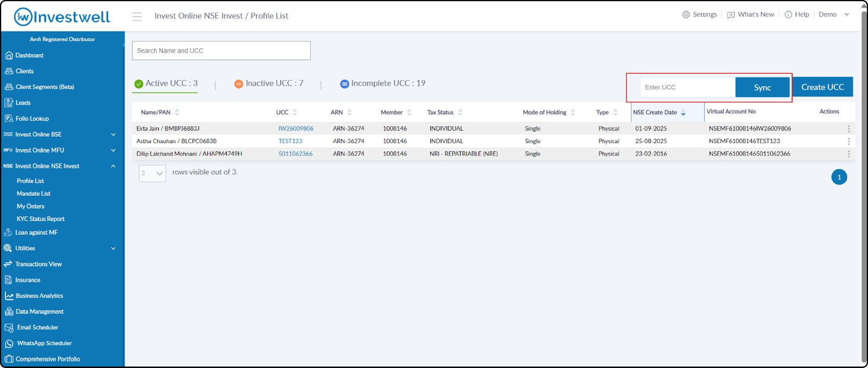Focus the Search Name and UCC field
Image resolution: width=868 pixels, height=368 pixels.
(221, 50)
